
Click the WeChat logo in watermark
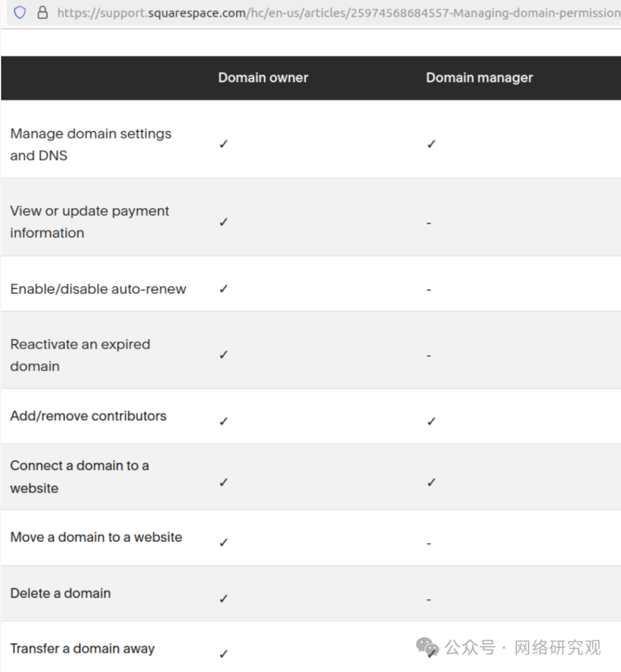(427, 647)
